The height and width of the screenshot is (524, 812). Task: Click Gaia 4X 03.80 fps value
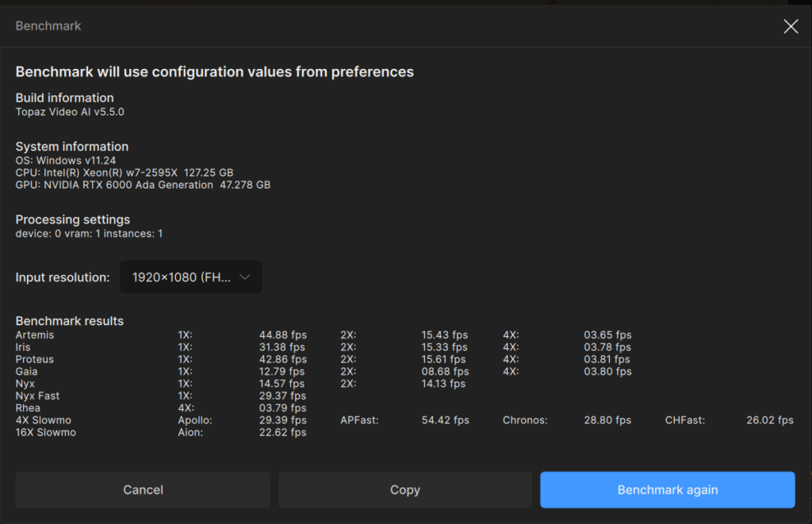[x=607, y=371]
